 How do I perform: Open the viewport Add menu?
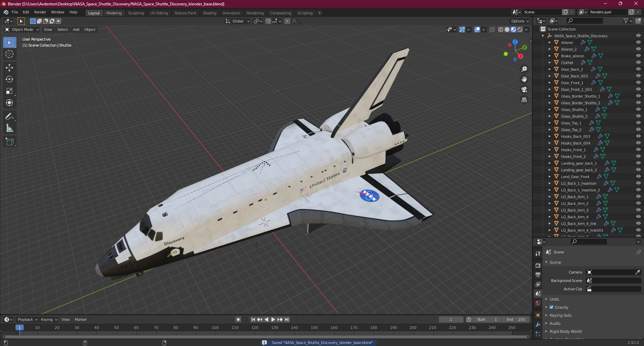click(x=76, y=30)
